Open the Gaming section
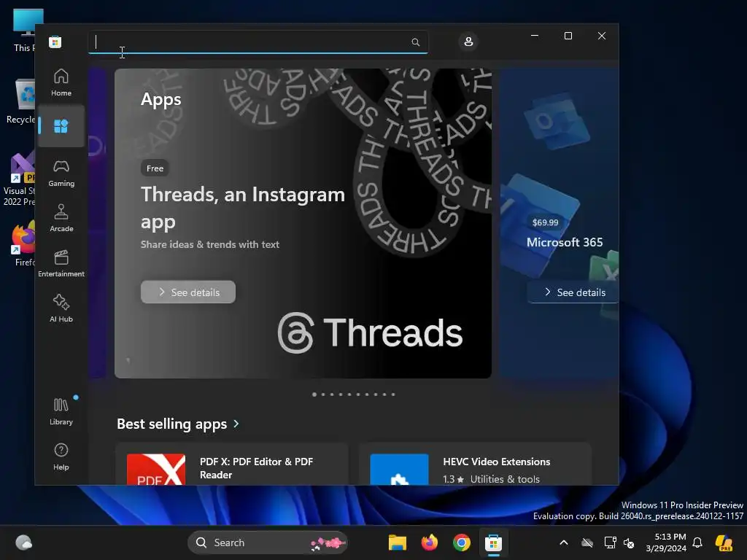This screenshot has height=560, width=747. coord(61,174)
